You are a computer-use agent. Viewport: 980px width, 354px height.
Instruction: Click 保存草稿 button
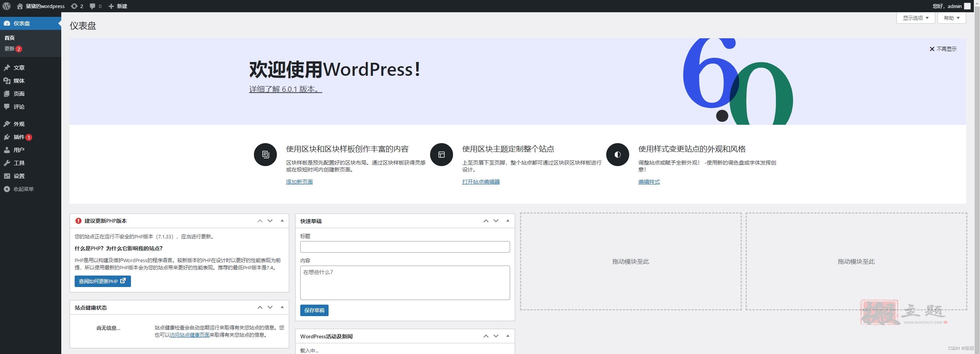(314, 310)
